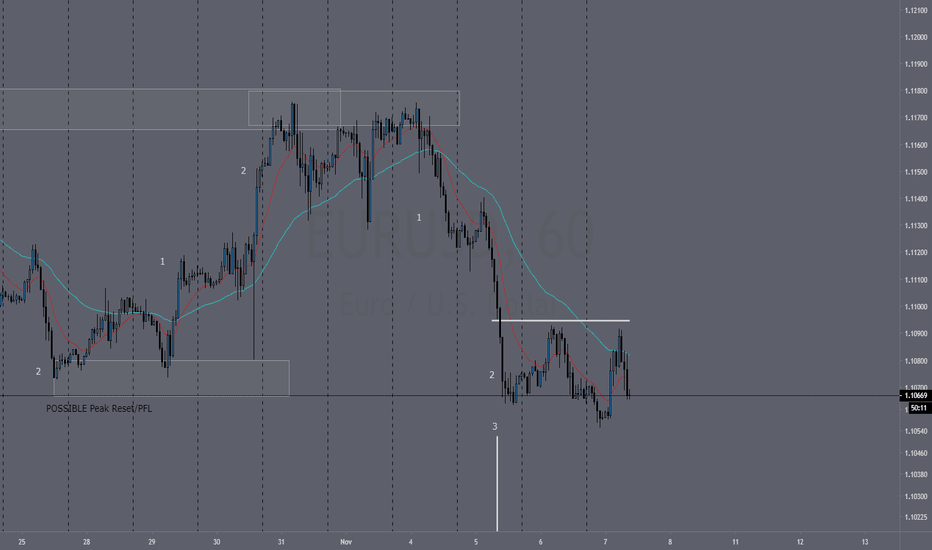Click the EURUSD 60 chart watermark

coord(450,236)
